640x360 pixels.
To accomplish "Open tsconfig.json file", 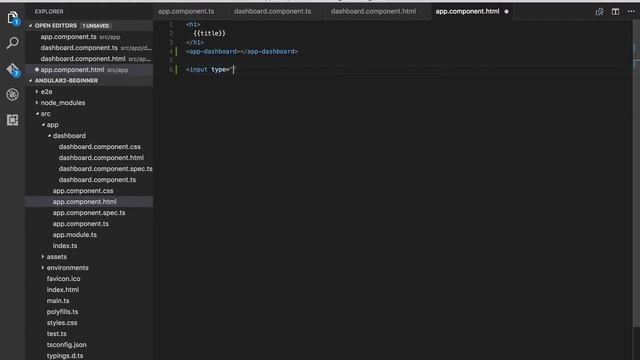I will coord(89,345).
